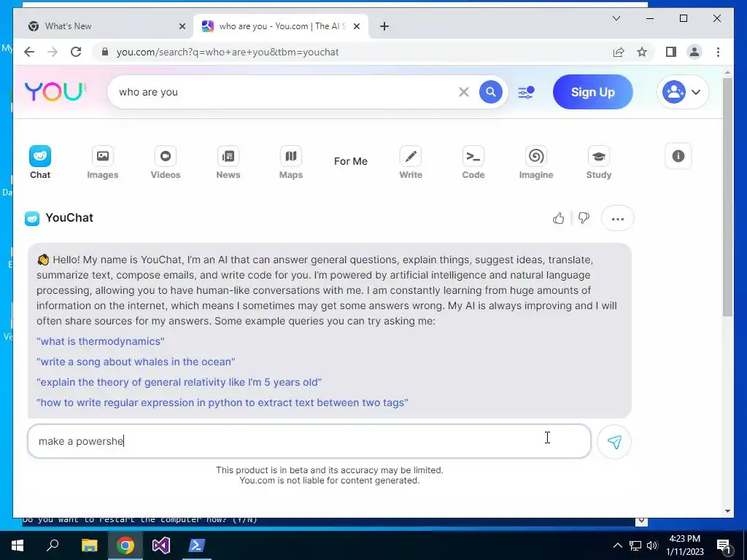Click 'what is thermodynamics' example query
The width and height of the screenshot is (747, 560).
tap(101, 341)
